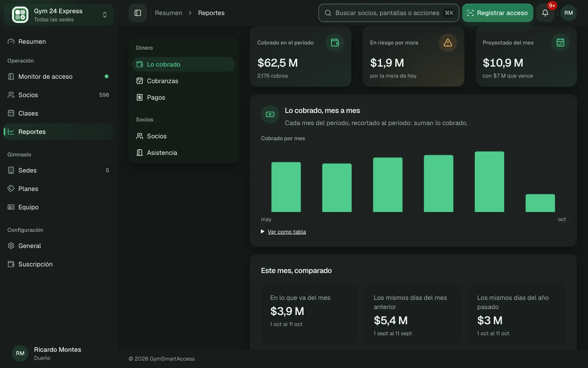Select Asistencia report

(x=184, y=153)
